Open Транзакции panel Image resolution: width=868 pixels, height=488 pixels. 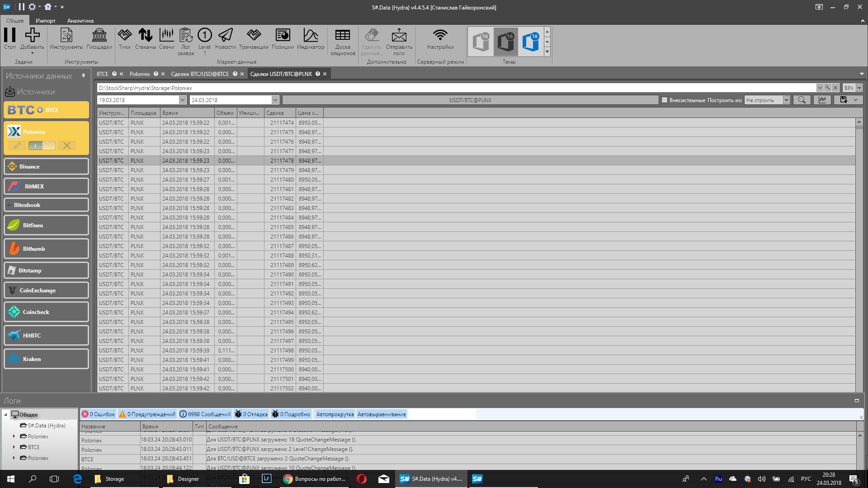coord(254,39)
